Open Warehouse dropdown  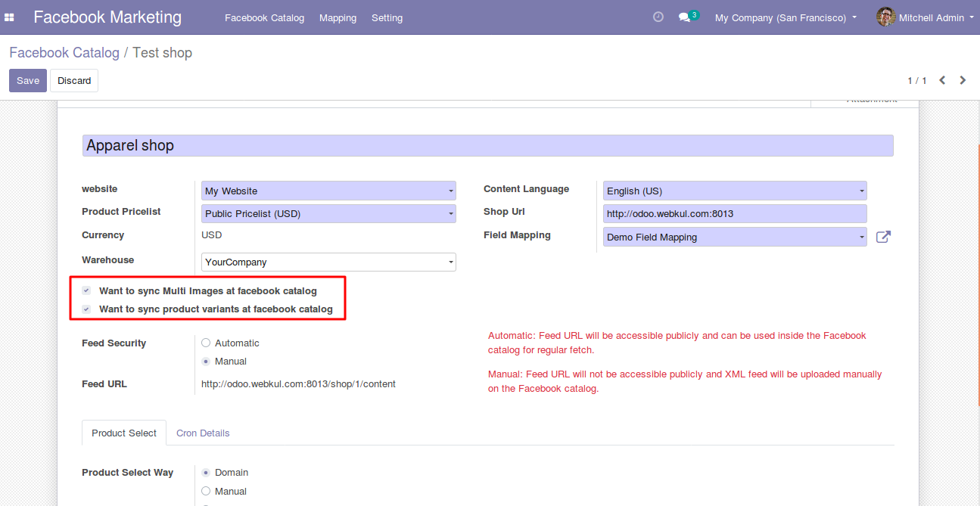[x=329, y=262]
